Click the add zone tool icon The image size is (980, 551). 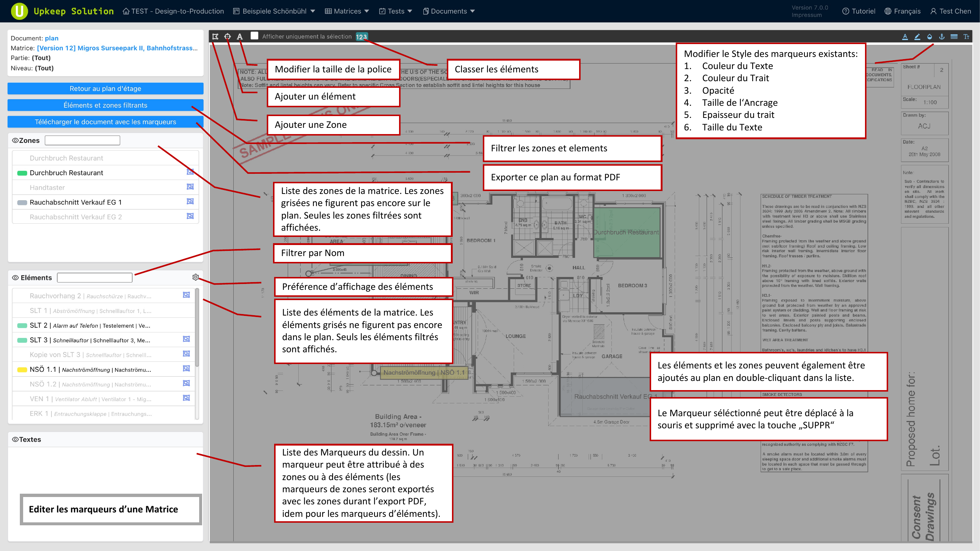[x=215, y=36]
